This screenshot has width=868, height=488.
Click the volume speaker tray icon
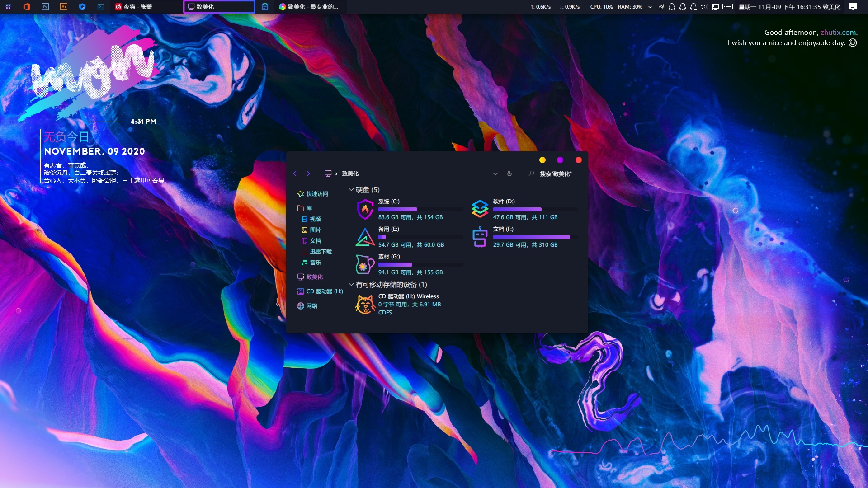[704, 7]
